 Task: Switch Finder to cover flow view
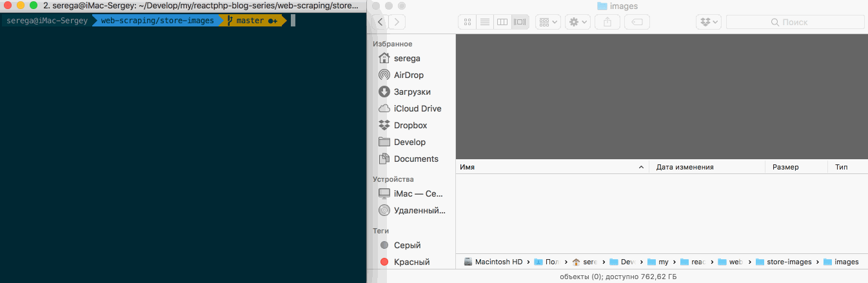coord(520,22)
